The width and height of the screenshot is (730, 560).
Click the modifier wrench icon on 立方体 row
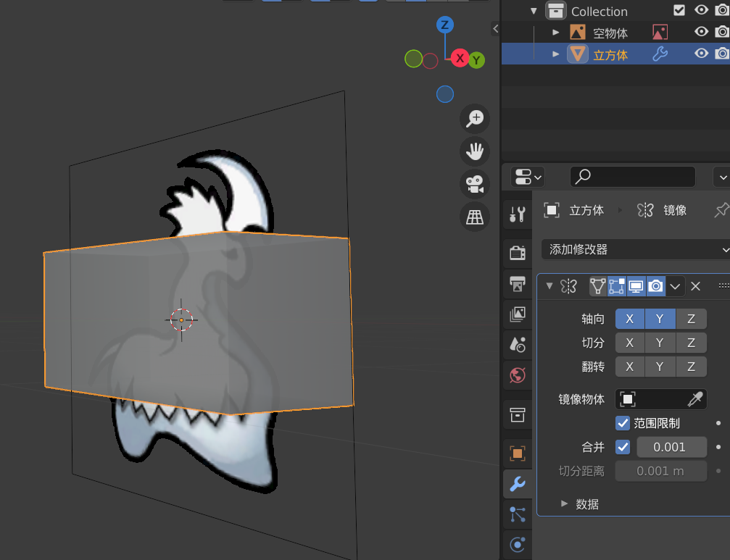point(660,54)
